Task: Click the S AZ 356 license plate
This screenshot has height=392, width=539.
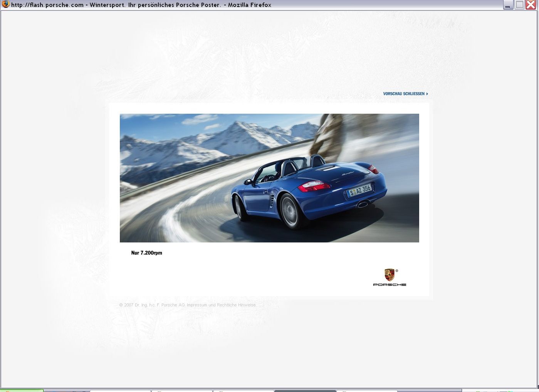Action: tap(359, 190)
